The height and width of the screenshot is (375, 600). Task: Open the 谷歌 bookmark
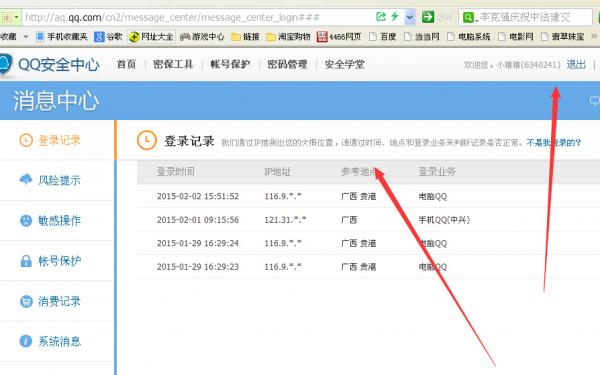[x=108, y=37]
